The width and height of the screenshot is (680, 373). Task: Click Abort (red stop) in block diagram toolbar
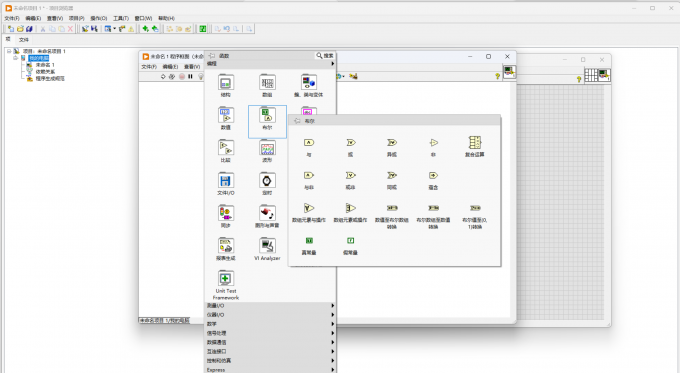tap(182, 76)
